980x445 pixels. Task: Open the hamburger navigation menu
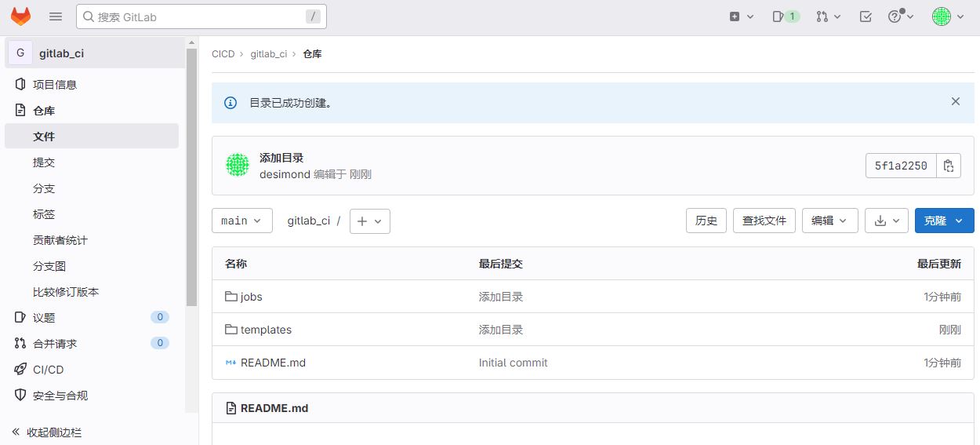(56, 16)
